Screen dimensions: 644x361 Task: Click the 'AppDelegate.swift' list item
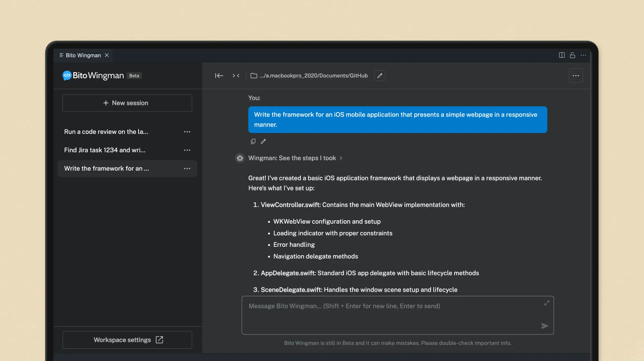pyautogui.click(x=366, y=273)
